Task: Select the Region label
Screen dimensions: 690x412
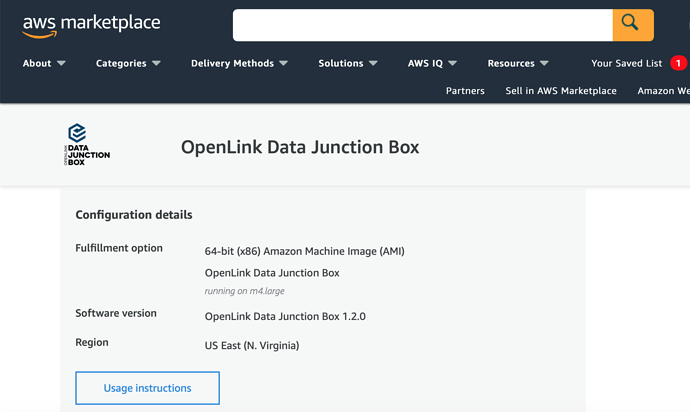Action: pyautogui.click(x=92, y=342)
